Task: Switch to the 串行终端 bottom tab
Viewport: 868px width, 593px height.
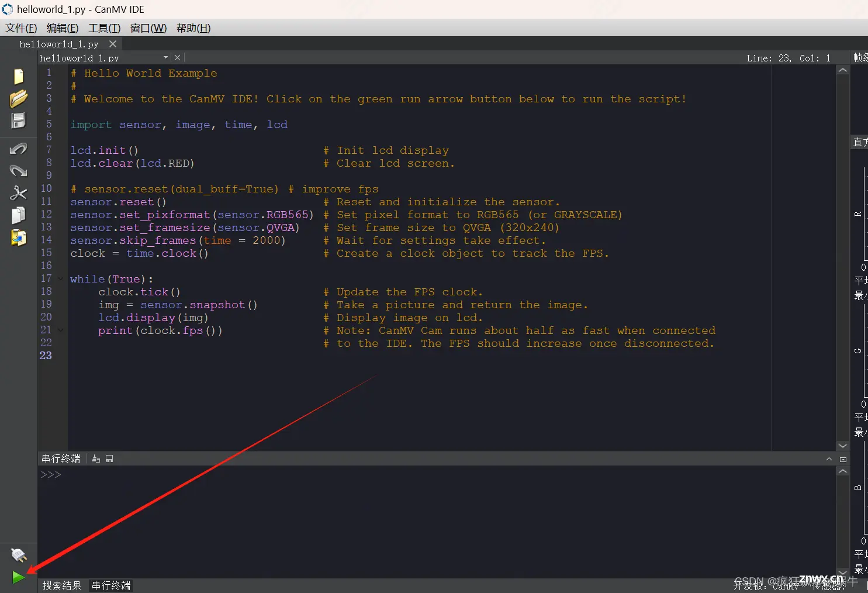Action: tap(111, 585)
